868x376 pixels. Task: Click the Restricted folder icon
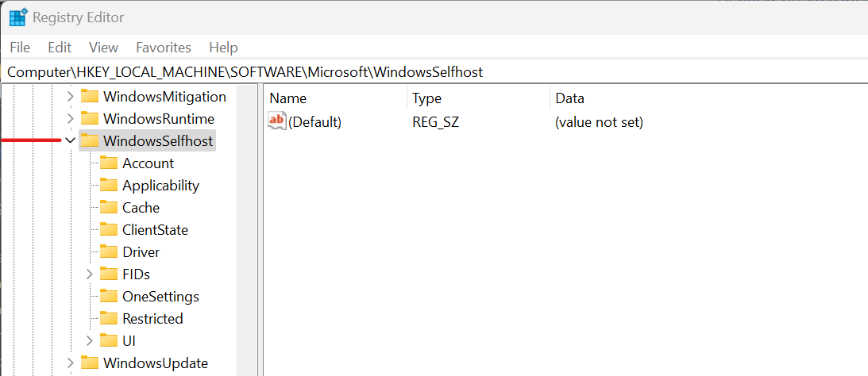tap(109, 319)
